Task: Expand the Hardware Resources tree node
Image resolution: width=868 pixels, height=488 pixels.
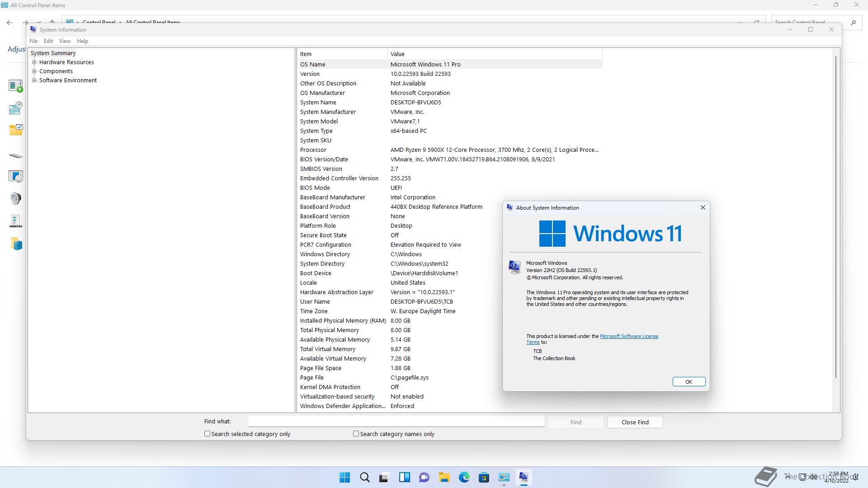Action: pos(34,62)
